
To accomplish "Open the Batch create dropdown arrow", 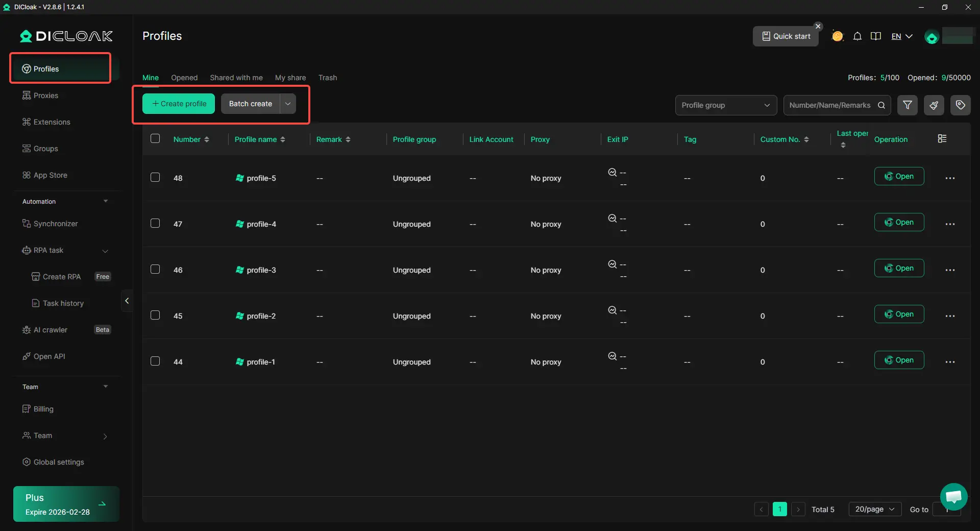I will tap(288, 104).
